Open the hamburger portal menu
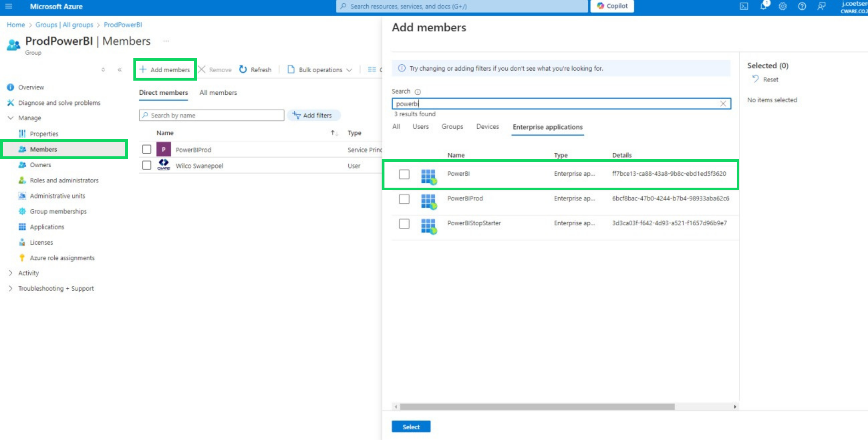Screen dimensions: 868x440 pos(9,6)
